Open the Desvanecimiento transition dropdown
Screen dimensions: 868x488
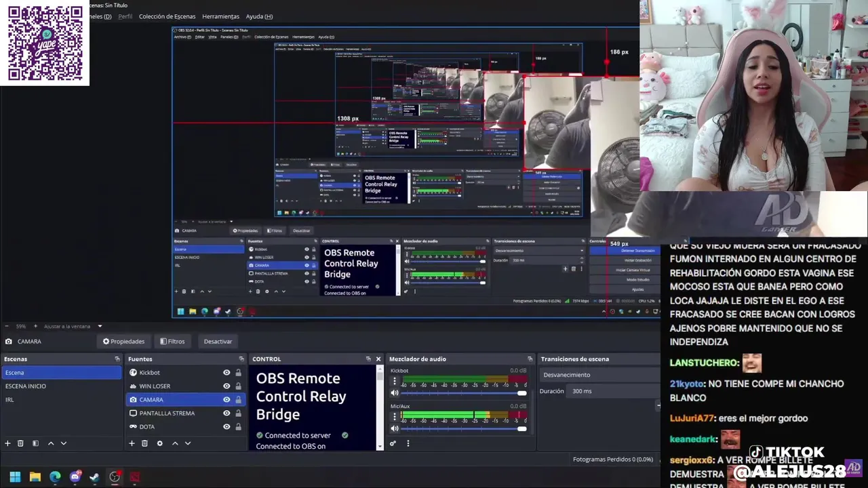pyautogui.click(x=600, y=375)
